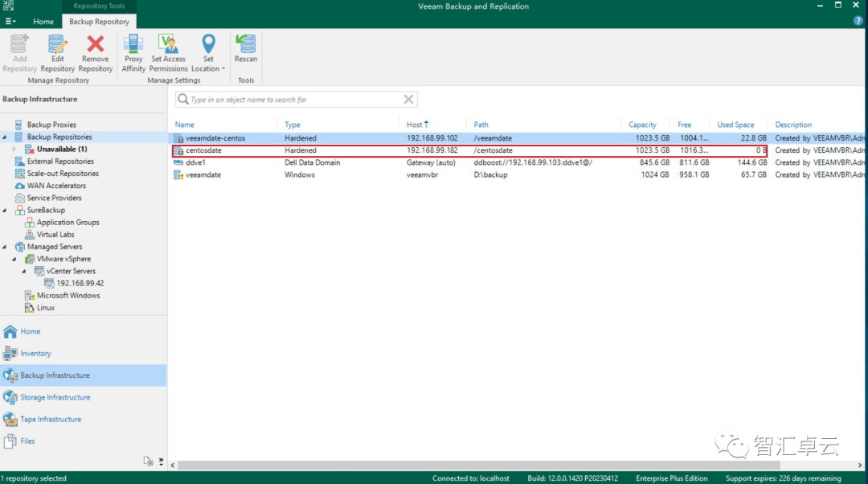Click the horizontal scrollbar track
Screen dimensions: 868x484
[x=479, y=466]
